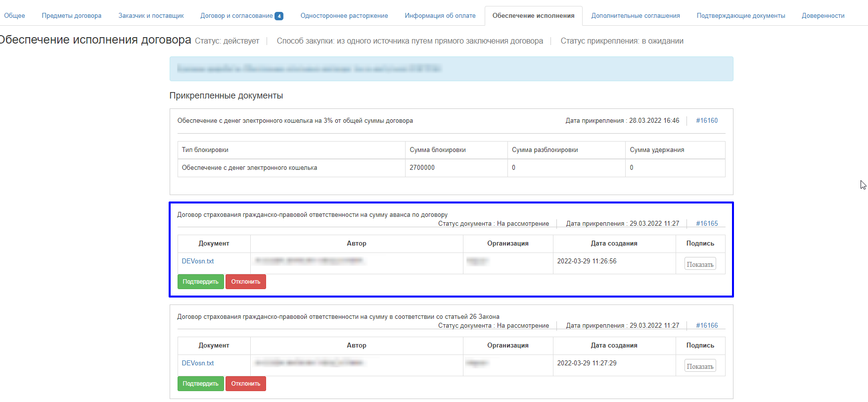Confirm the article 26 insurance document
The height and width of the screenshot is (402, 868).
click(x=200, y=384)
